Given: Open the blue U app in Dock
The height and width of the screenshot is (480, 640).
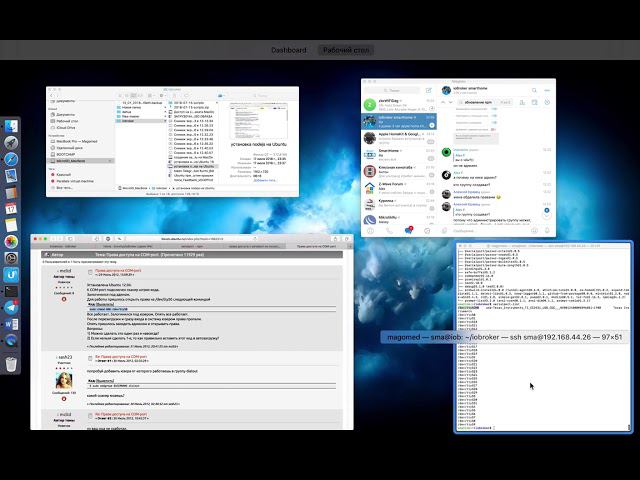Looking at the screenshot, I should 11,275.
